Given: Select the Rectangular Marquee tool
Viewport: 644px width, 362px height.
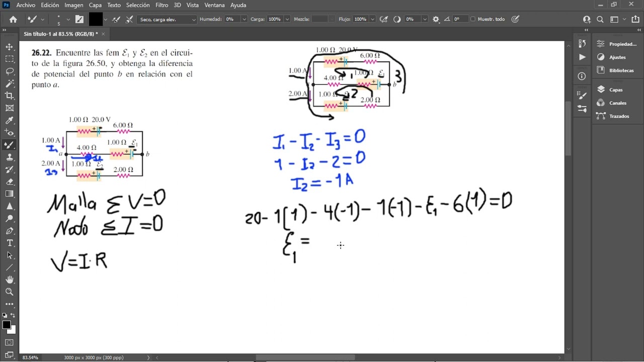Looking at the screenshot, I should coord(9,59).
